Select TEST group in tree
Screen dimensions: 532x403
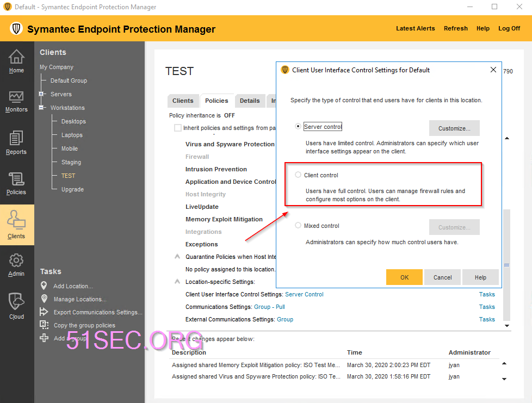[68, 175]
